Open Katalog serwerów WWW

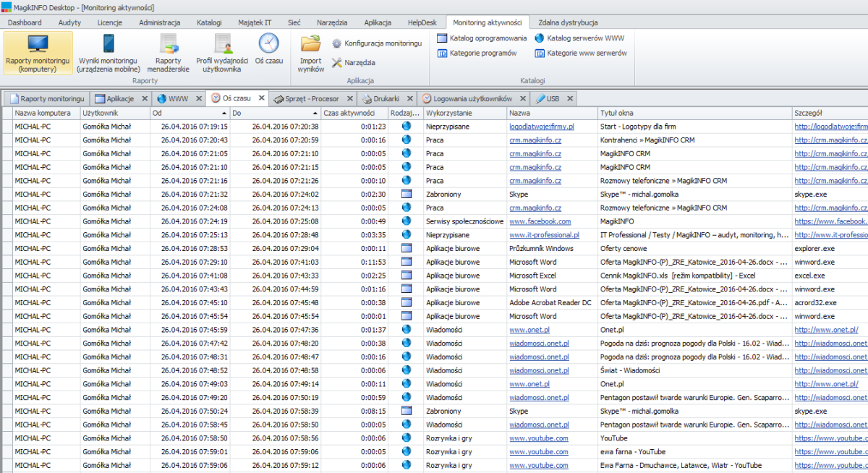point(579,38)
